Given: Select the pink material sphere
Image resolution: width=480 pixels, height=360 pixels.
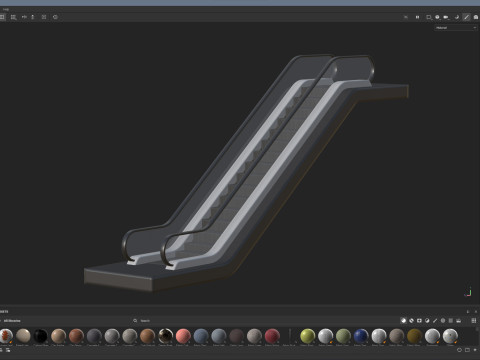Looking at the screenshot, I should tap(183, 336).
